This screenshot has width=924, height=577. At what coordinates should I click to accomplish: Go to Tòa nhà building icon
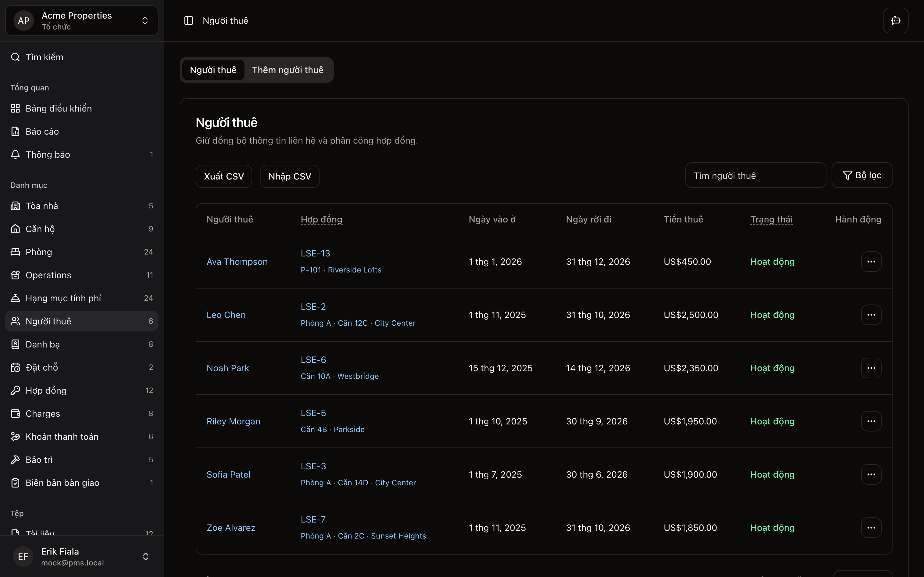point(15,206)
